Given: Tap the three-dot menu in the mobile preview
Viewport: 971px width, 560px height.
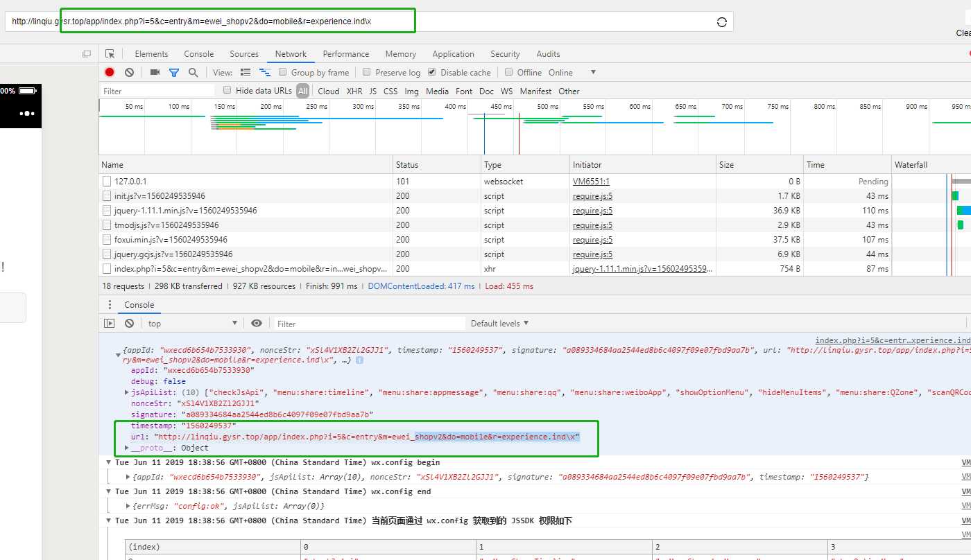Looking at the screenshot, I should [x=27, y=113].
